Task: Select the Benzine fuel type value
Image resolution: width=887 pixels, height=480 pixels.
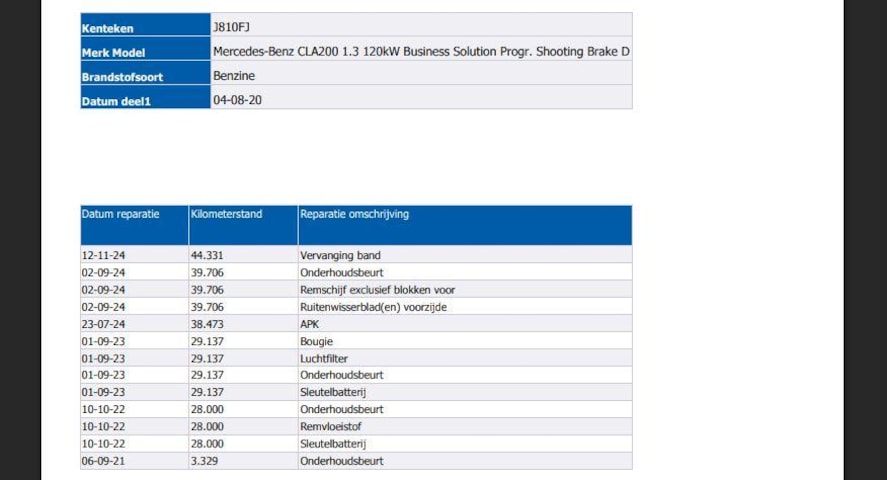Action: pos(234,75)
